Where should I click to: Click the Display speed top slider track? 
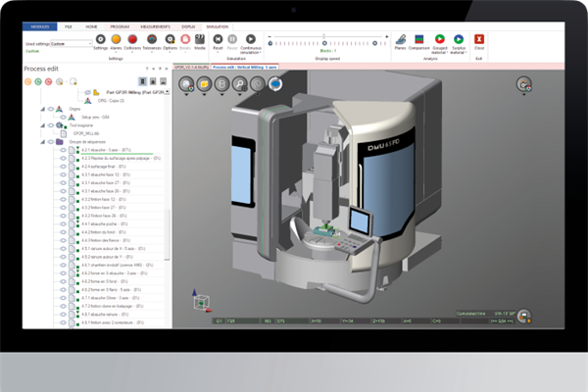pos(328,36)
